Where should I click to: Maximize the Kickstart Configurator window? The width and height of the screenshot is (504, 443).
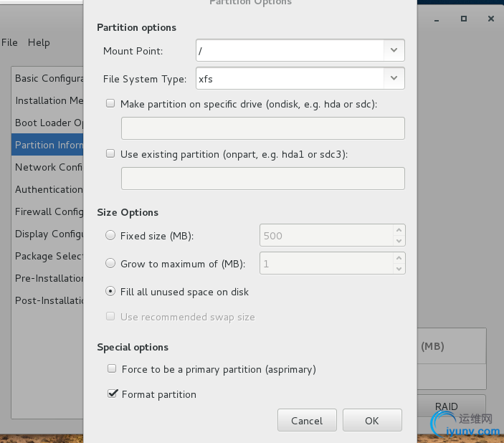tap(465, 18)
